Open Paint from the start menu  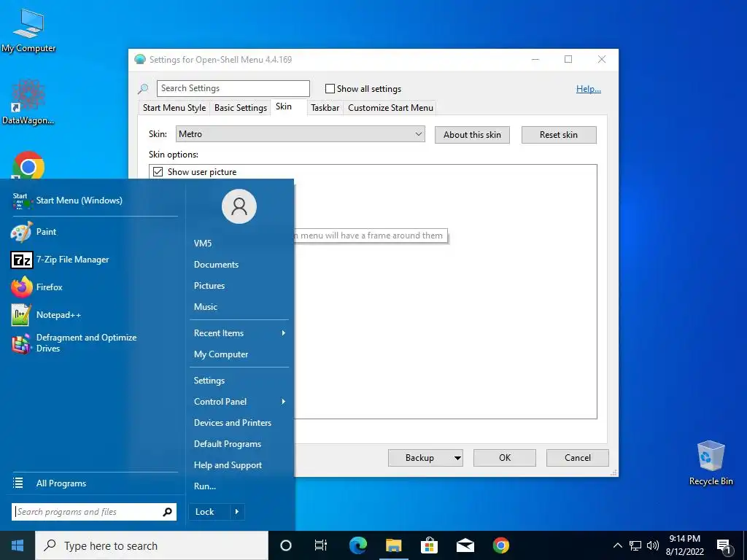[46, 232]
